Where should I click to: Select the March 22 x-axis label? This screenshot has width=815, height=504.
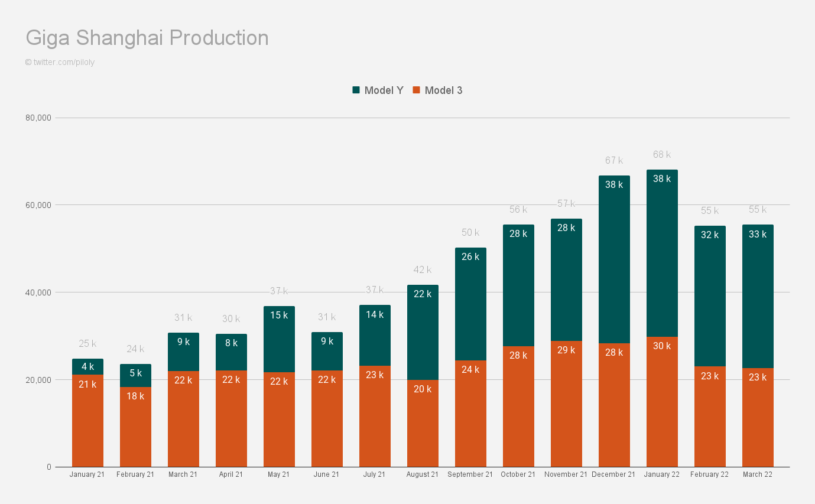tap(758, 474)
